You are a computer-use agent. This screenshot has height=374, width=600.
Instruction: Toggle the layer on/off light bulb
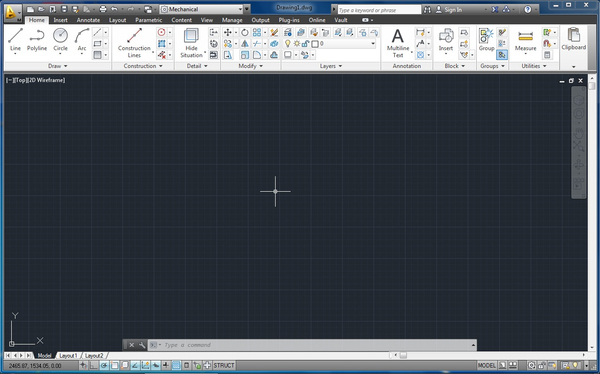(x=288, y=44)
